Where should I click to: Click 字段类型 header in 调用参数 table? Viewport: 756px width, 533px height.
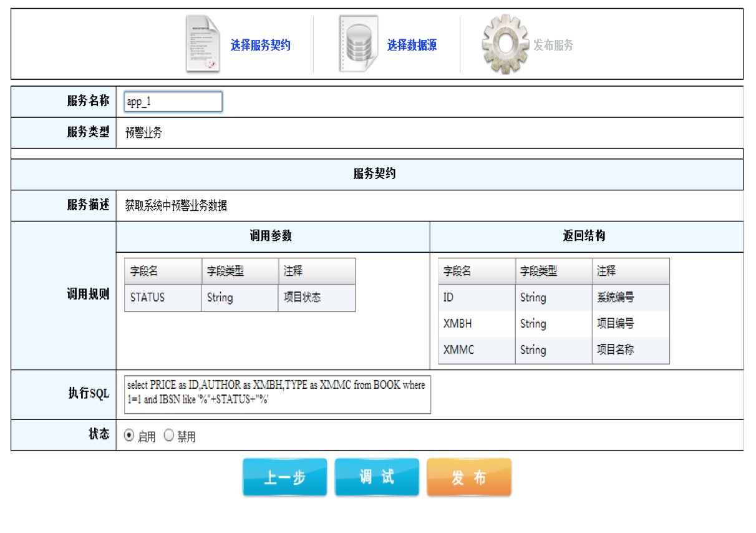pos(240,271)
